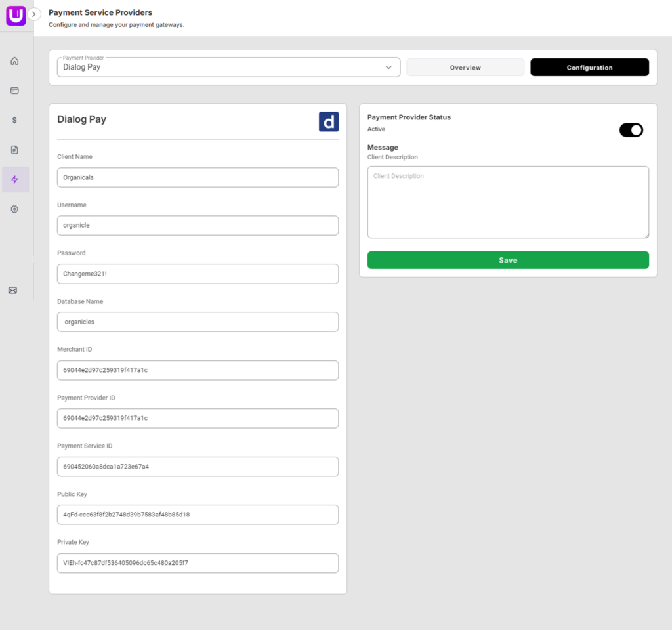Click the Dialog Pay logo icon
672x630 pixels.
point(329,121)
